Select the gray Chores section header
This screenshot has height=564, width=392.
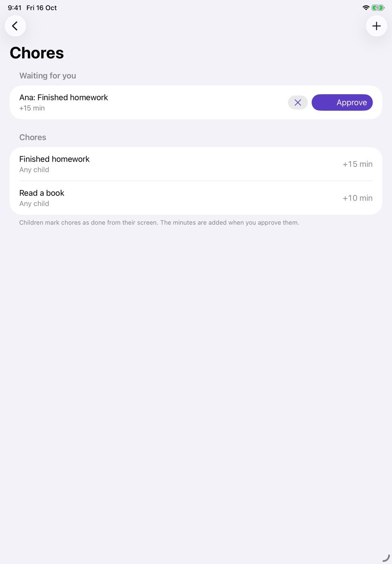[33, 137]
